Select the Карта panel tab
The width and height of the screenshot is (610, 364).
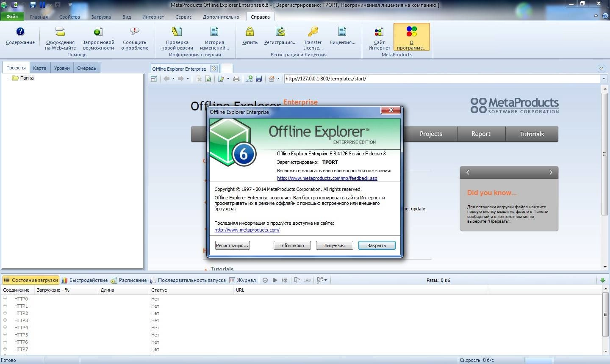pyautogui.click(x=40, y=68)
